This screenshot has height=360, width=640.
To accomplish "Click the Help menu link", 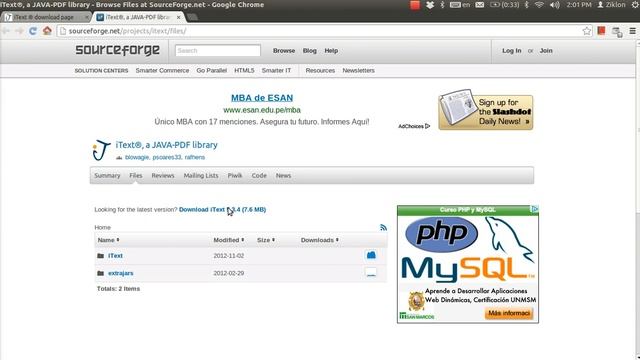I will point(331,51).
